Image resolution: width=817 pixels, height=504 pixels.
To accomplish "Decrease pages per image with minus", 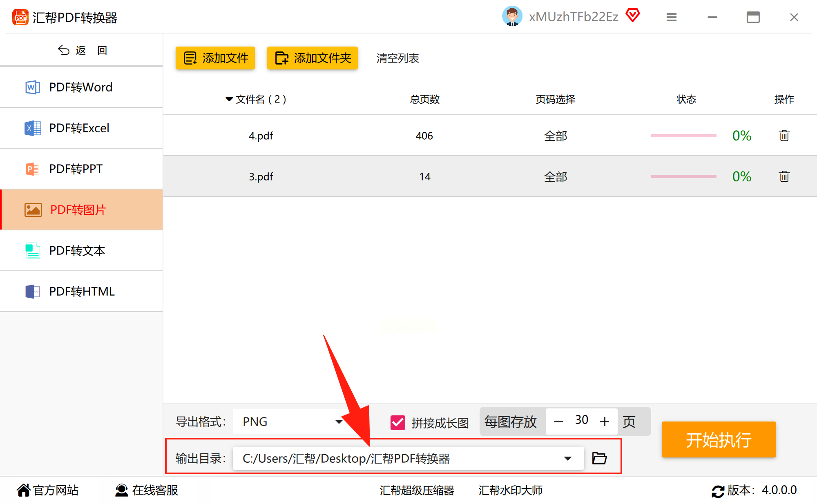I will click(x=559, y=421).
